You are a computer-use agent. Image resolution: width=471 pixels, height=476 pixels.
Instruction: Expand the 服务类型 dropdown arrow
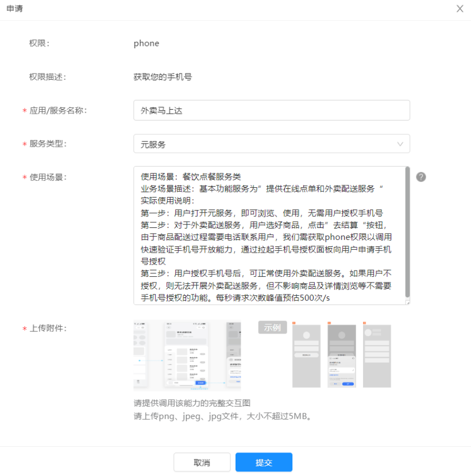(x=400, y=144)
